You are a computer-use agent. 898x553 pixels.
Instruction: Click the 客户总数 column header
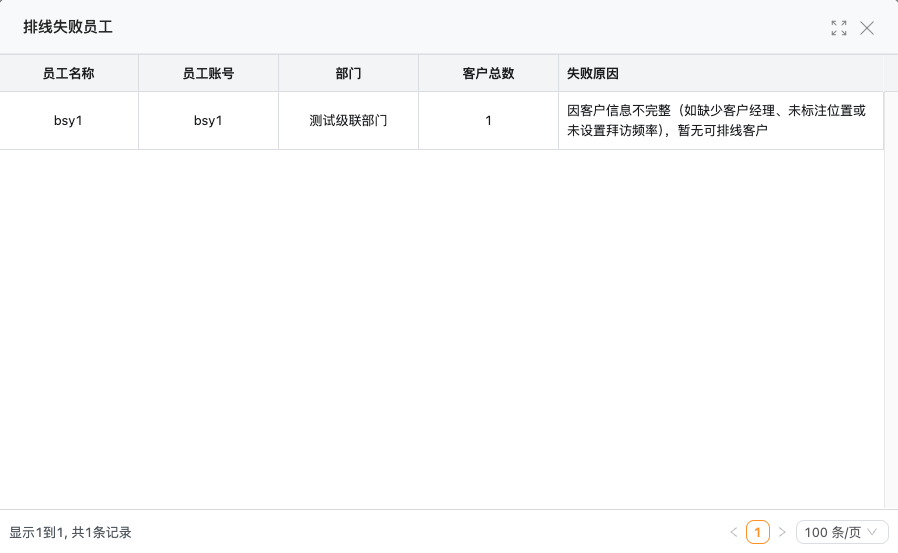click(488, 73)
